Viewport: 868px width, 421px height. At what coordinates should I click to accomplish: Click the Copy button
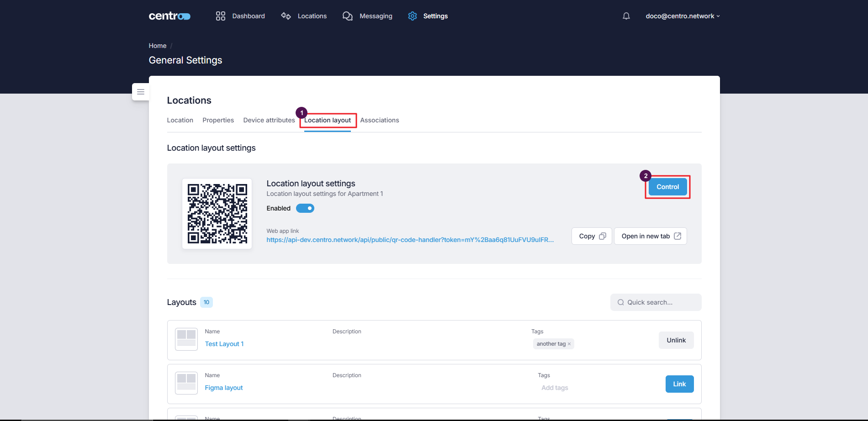click(592, 236)
